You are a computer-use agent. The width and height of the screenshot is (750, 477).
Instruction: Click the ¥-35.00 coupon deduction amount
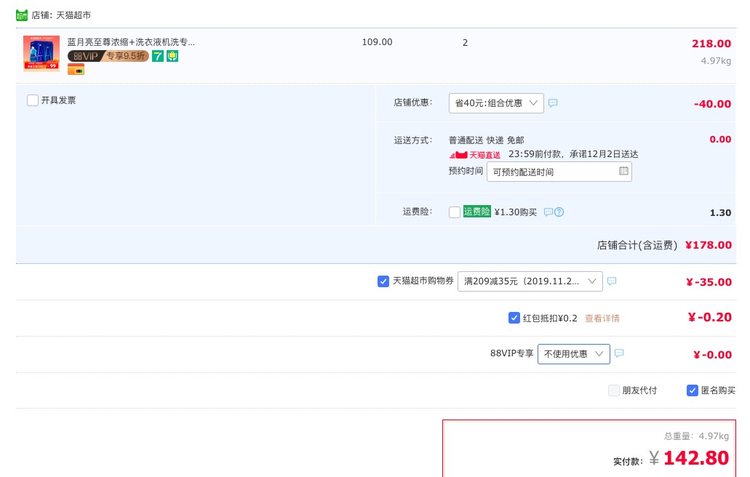709,282
